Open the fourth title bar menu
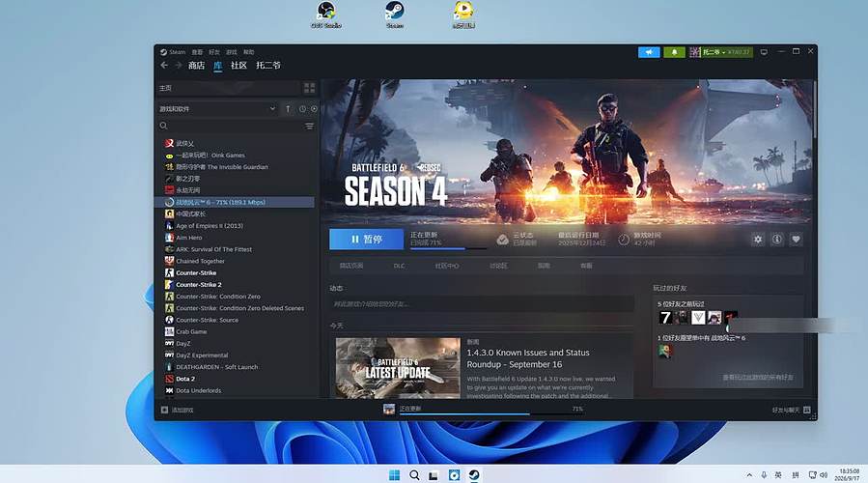This screenshot has width=868, height=483. [x=232, y=52]
